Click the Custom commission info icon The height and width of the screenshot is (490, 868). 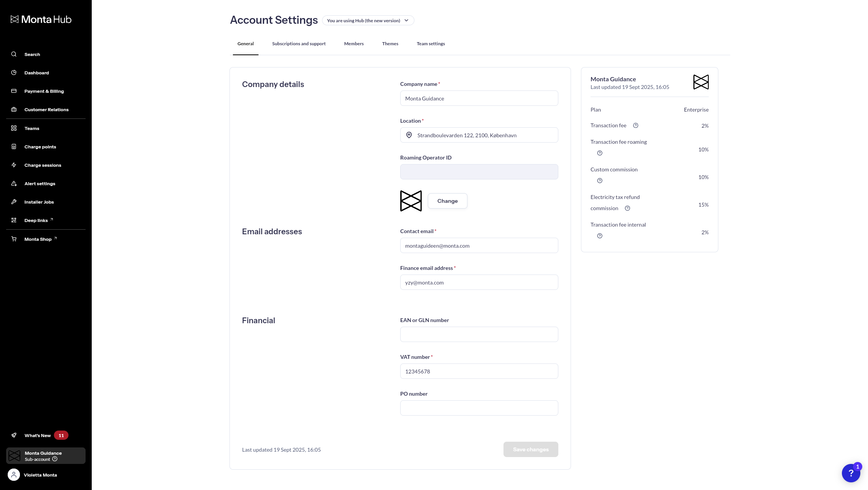point(600,181)
